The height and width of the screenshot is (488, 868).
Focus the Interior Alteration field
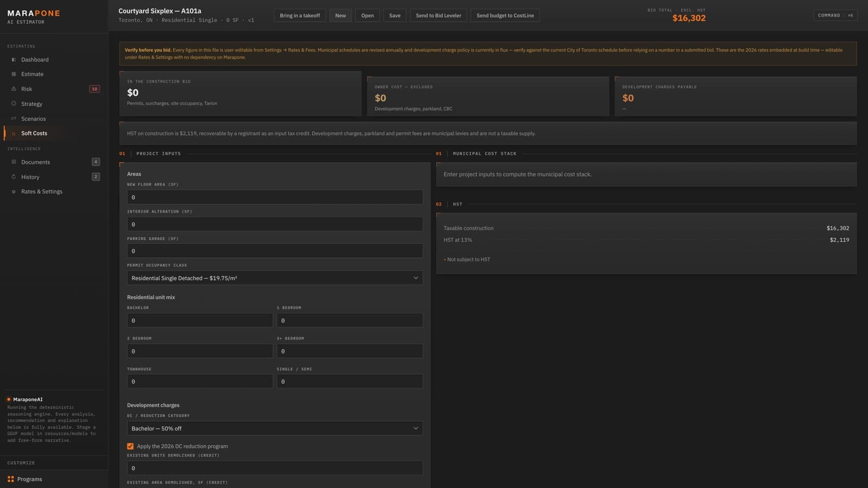(x=275, y=224)
